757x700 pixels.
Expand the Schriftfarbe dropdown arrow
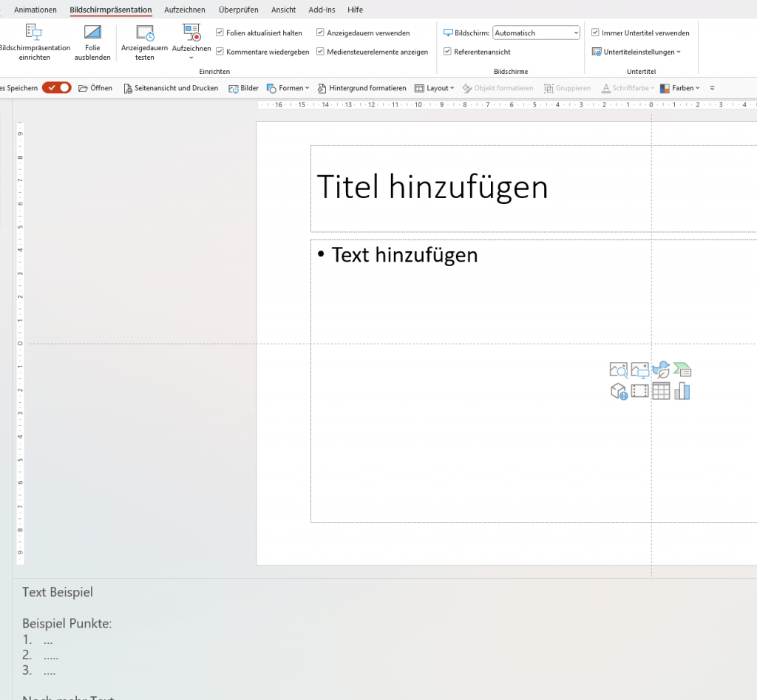pyautogui.click(x=652, y=88)
